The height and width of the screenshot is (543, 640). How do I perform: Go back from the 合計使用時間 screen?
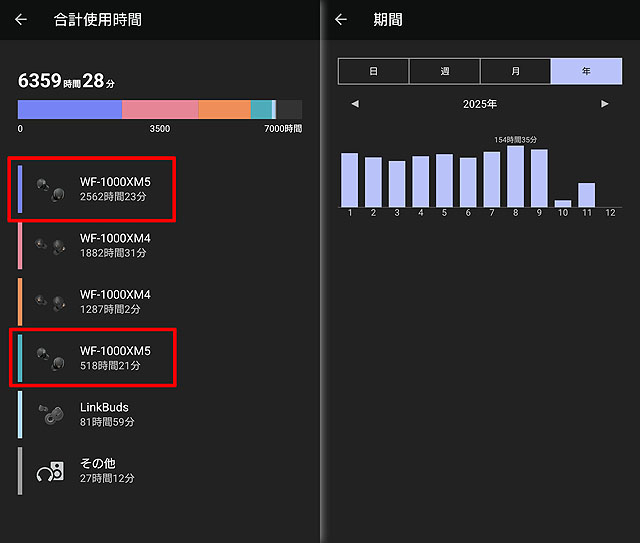click(x=21, y=20)
